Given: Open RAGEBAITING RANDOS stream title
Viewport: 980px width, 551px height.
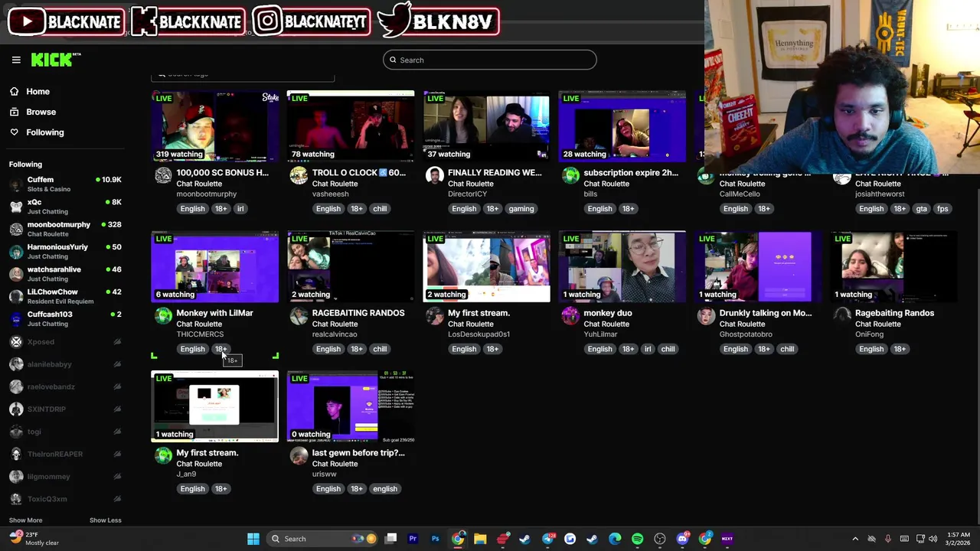Looking at the screenshot, I should [x=358, y=313].
